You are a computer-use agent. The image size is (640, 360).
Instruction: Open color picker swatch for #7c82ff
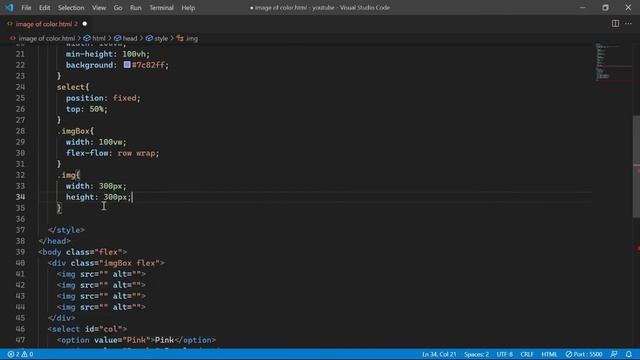[x=127, y=64]
